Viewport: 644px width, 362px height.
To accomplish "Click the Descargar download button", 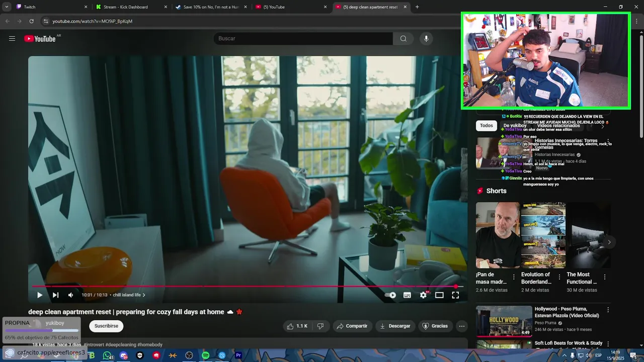I will pyautogui.click(x=395, y=326).
